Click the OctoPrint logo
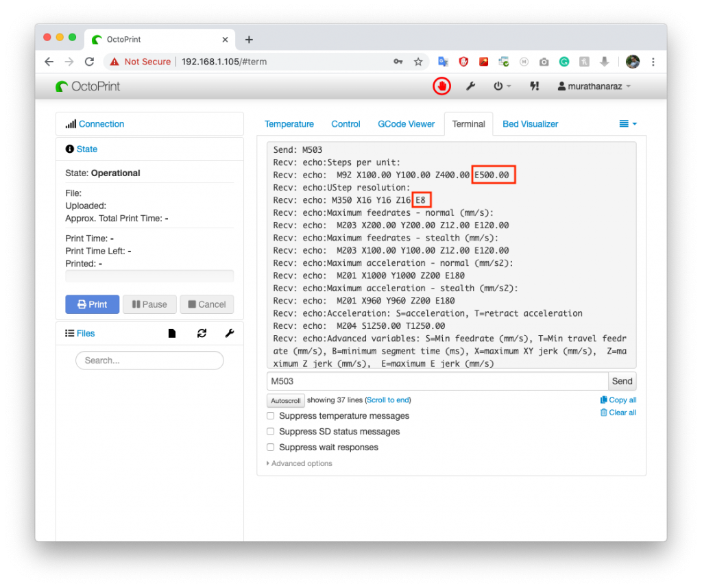This screenshot has height=588, width=702. [88, 86]
